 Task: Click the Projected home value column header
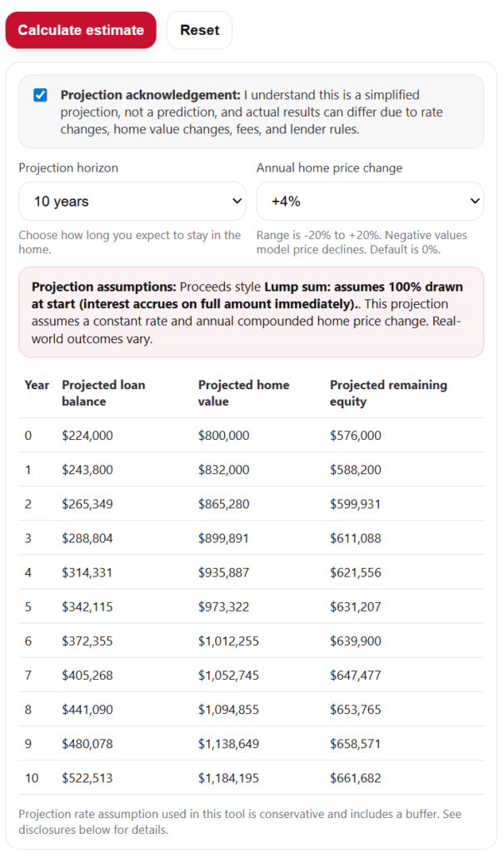244,393
